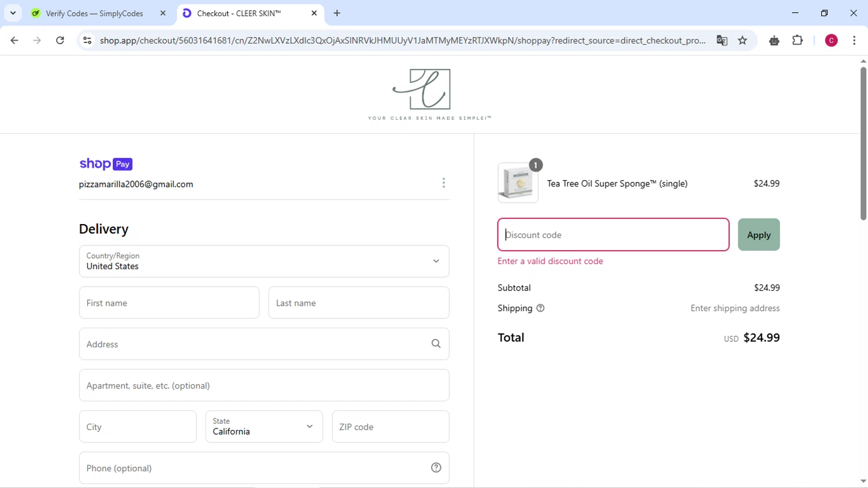Open account options three-dot menu beside email
Screen dimensions: 868x488
[x=444, y=183]
